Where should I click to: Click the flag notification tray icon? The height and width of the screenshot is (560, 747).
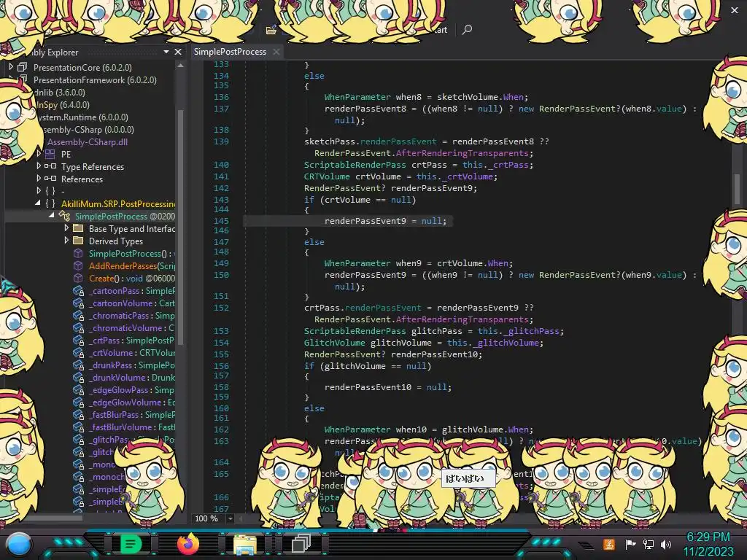[x=631, y=544]
